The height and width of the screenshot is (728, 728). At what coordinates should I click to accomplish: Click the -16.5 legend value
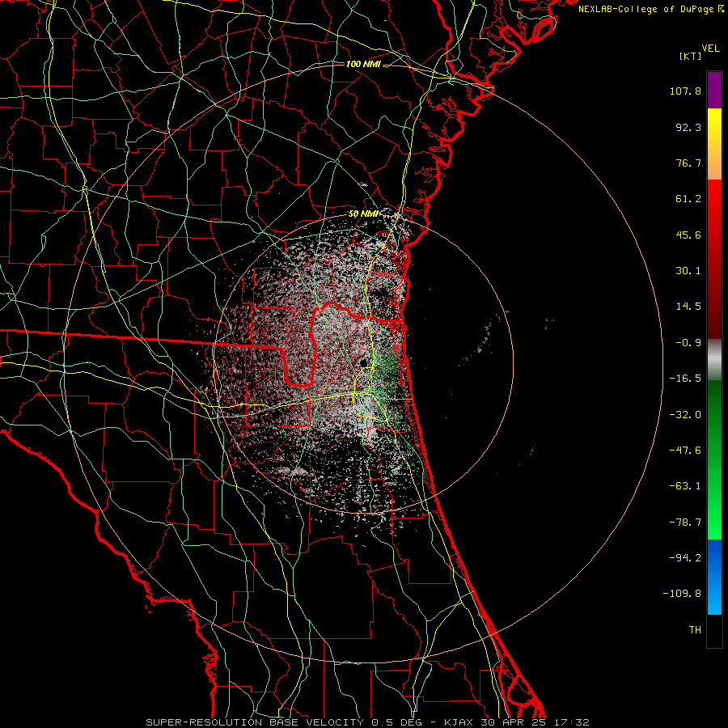pyautogui.click(x=685, y=379)
